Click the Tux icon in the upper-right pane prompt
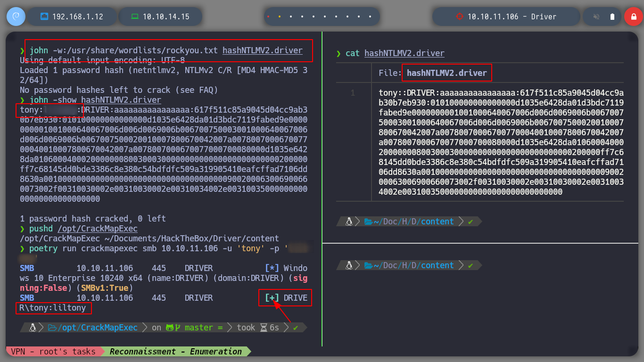Screen dimensions: 644x362 pos(349,222)
